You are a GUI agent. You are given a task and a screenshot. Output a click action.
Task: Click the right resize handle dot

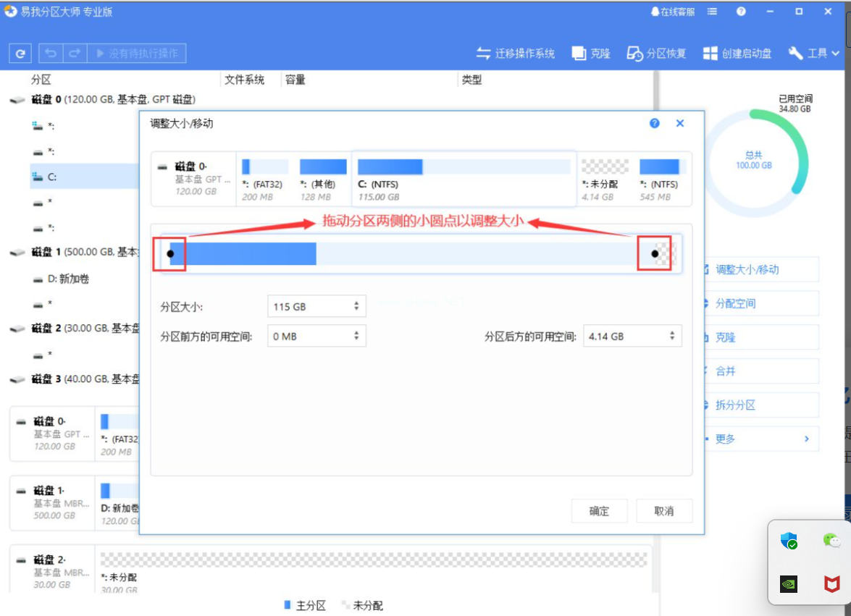655,253
